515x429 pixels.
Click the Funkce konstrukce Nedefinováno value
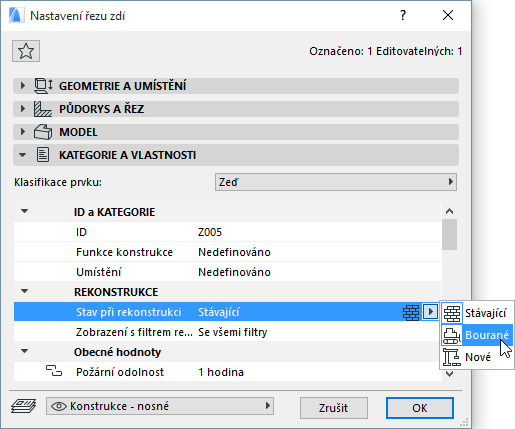[x=234, y=252]
